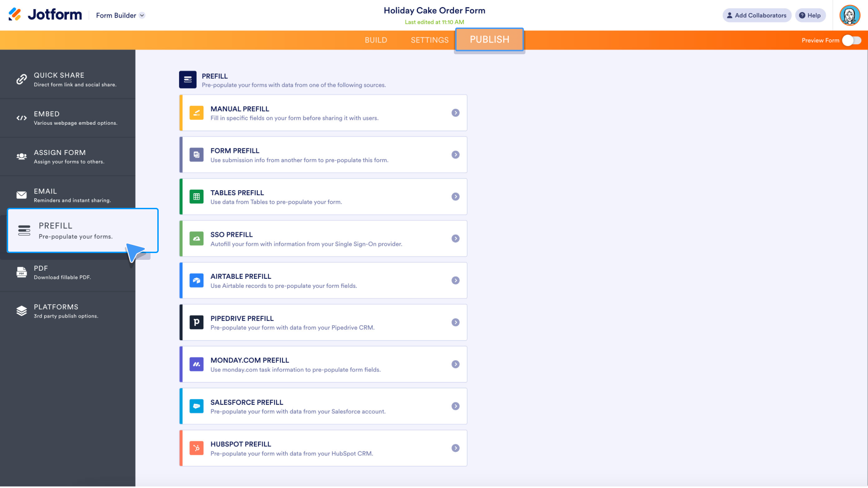Click the Pipedrive Prefill black icon
Screen dimensions: 868x488
click(x=196, y=322)
